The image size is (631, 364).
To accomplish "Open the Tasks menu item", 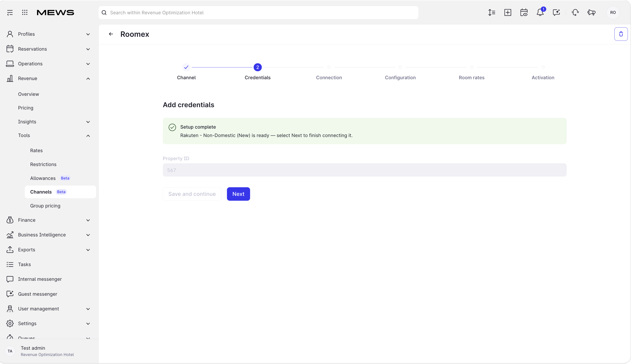I will (x=24, y=265).
